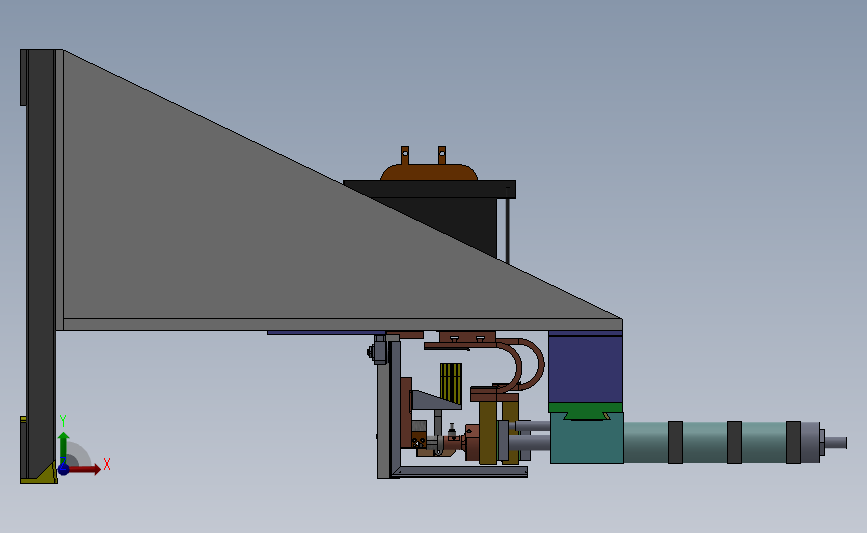This screenshot has width=867, height=533.
Task: Select the teal housing block beside the cylinder
Action: click(587, 439)
